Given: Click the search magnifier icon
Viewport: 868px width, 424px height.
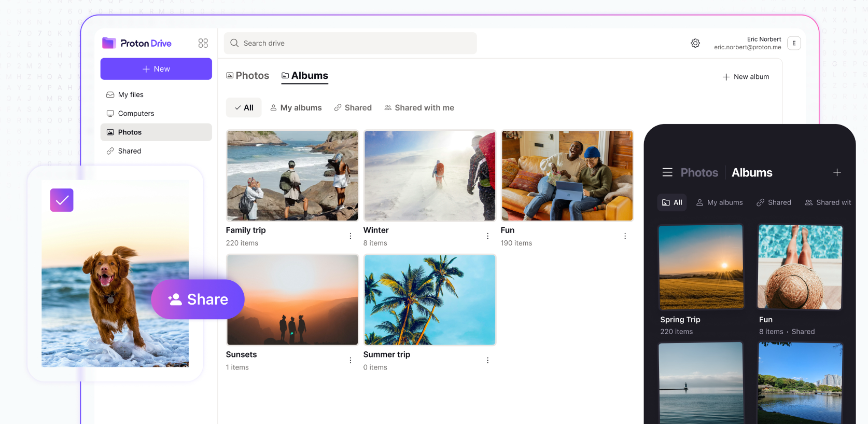Looking at the screenshot, I should (234, 43).
